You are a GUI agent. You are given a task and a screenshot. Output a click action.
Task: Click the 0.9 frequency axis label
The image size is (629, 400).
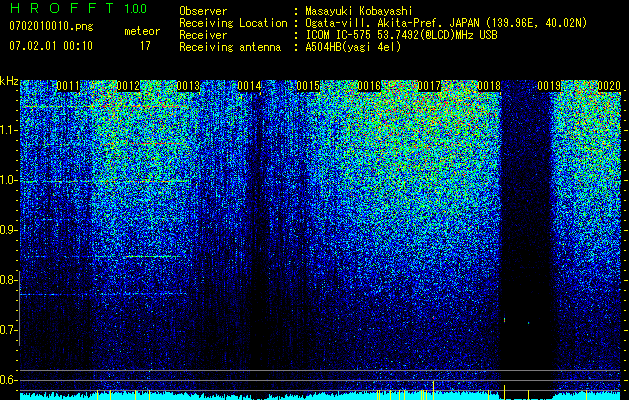click(x=8, y=230)
